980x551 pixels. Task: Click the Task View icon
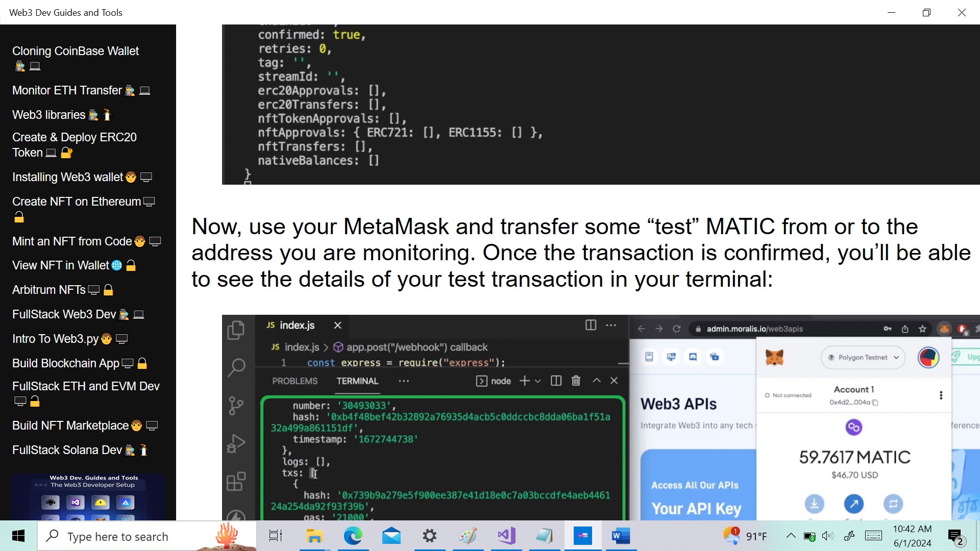tap(276, 536)
